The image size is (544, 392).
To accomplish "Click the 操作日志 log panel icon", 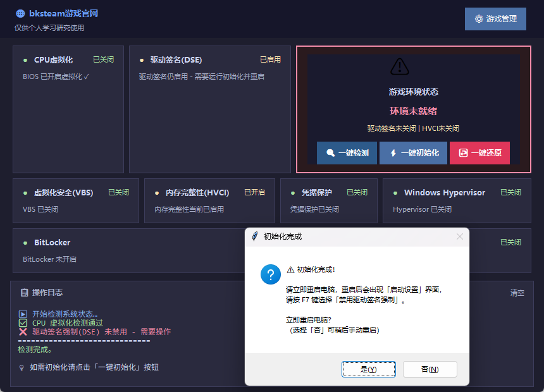I will (24, 293).
